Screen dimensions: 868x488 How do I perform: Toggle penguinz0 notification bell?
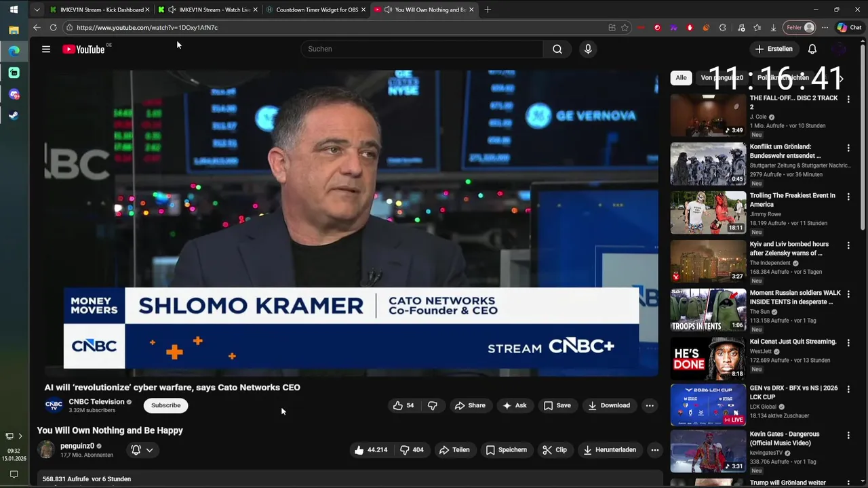[136, 450]
